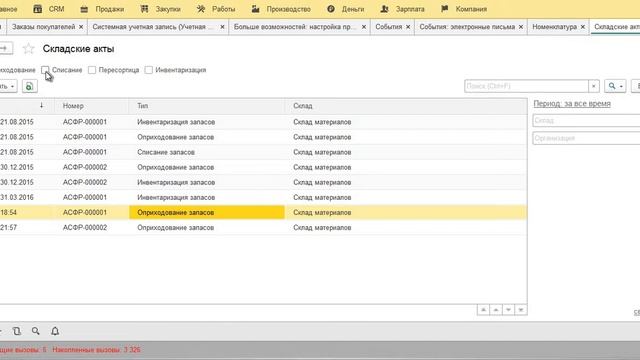Close the Системная учетная запись tab
Image resolution: width=640 pixels, height=360 pixels.
[222, 27]
